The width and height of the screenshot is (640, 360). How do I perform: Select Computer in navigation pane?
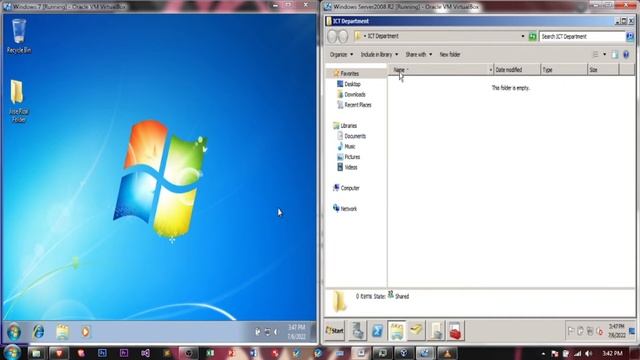346,188
